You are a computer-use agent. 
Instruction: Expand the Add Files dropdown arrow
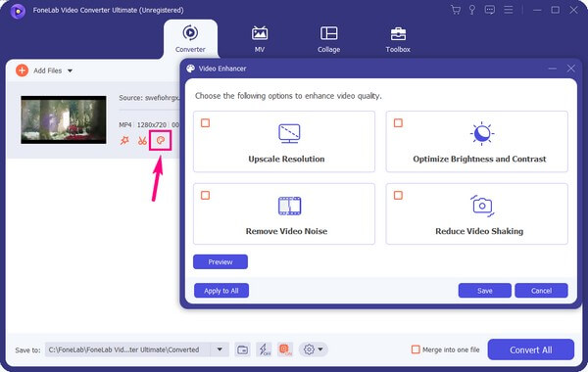coord(71,70)
